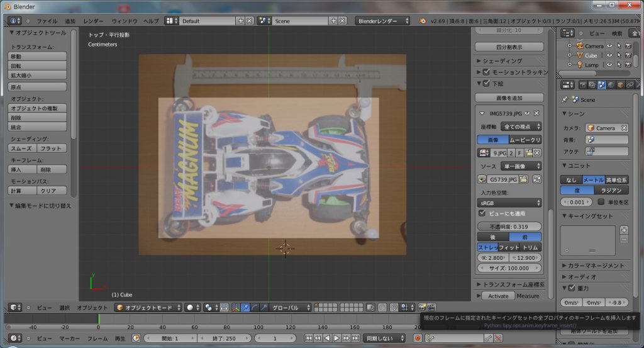The height and width of the screenshot is (348, 644).
Task: Click the 四分割表示 quad view button
Action: point(509,47)
